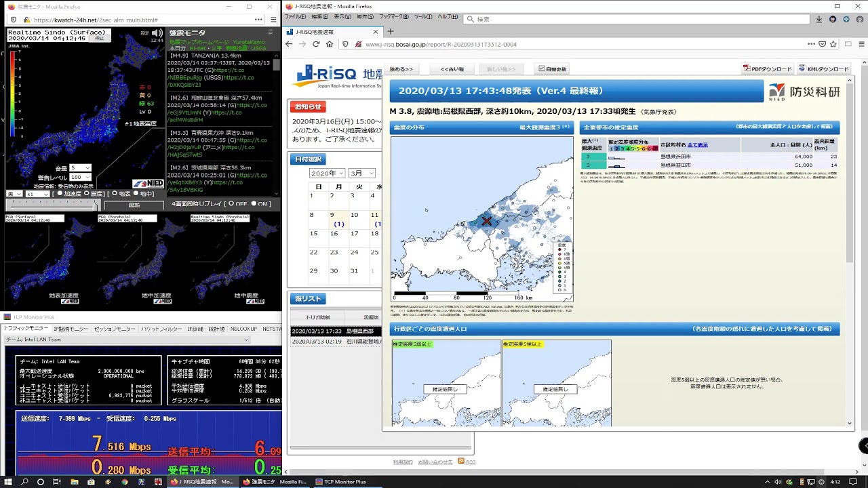
Task: Download the KML file
Action: point(823,68)
